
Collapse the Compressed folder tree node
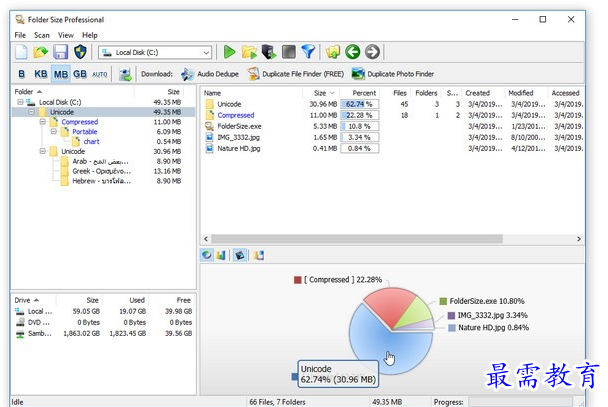[43, 122]
